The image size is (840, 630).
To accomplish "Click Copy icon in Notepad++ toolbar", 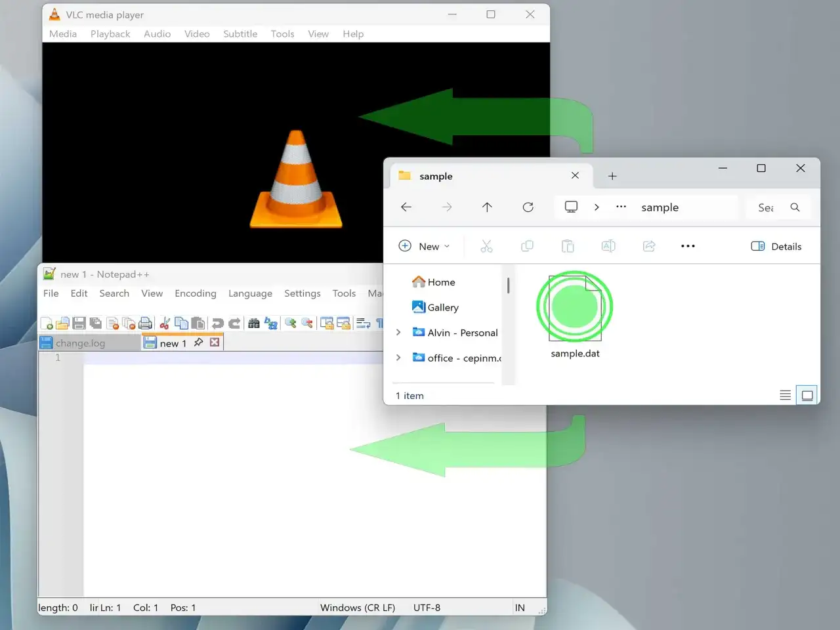I will [x=181, y=323].
